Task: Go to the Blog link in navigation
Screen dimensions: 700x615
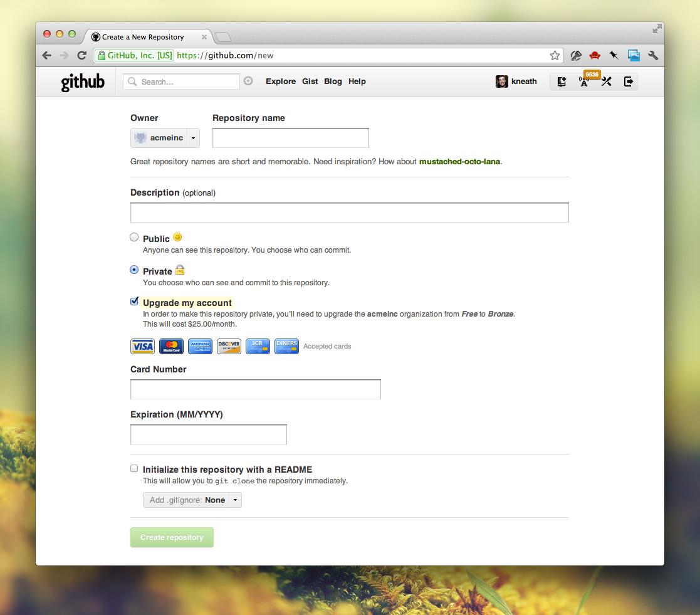Action: [333, 81]
